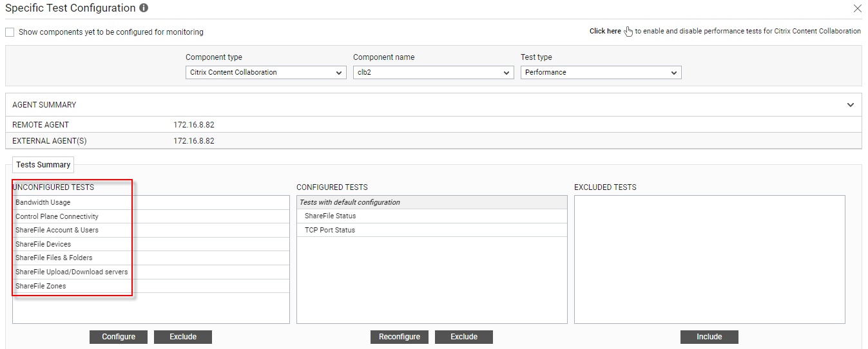
Task: Click Exclude button under unconfigured tests
Action: 183,337
